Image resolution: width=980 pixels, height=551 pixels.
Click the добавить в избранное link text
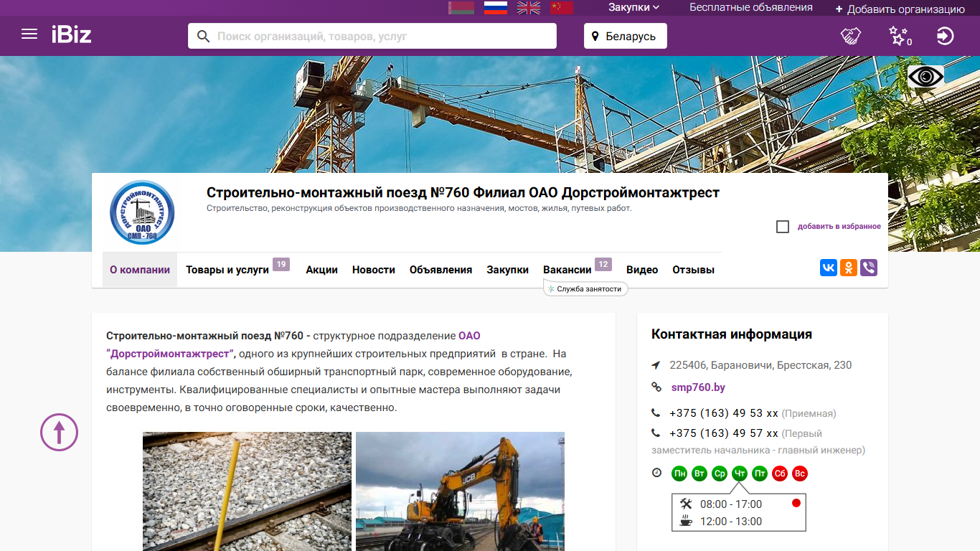tap(839, 227)
